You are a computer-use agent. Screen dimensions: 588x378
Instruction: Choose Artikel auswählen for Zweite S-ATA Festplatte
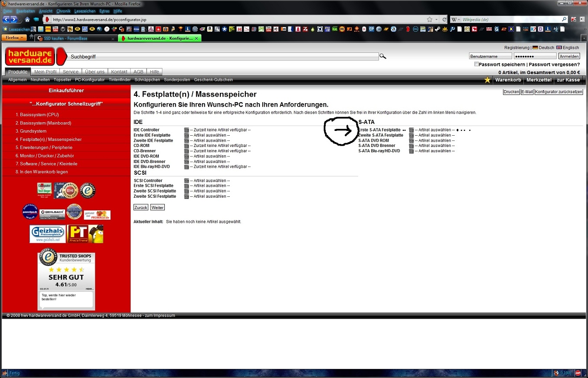coord(435,135)
